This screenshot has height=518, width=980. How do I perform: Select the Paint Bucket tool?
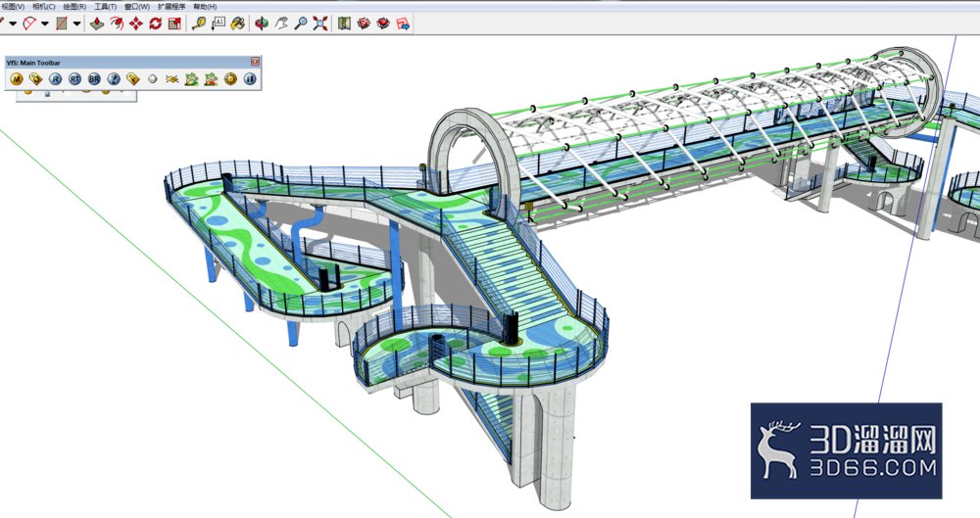(x=237, y=24)
